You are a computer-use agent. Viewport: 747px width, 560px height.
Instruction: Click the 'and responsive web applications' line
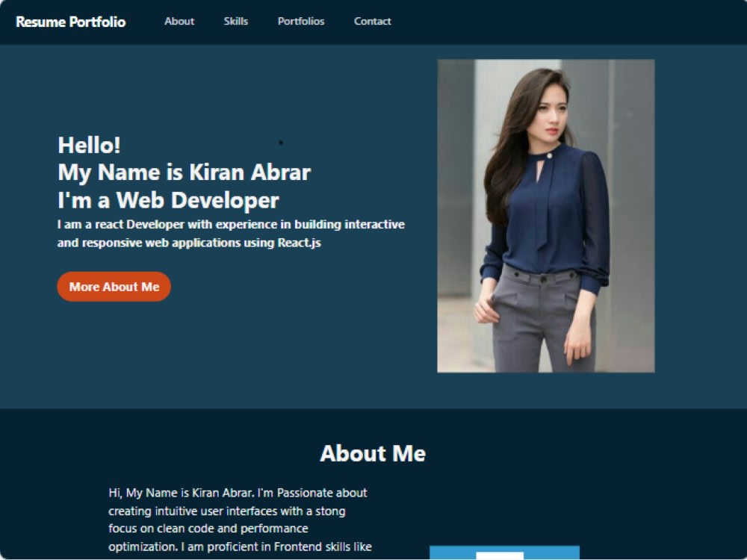[x=189, y=243]
